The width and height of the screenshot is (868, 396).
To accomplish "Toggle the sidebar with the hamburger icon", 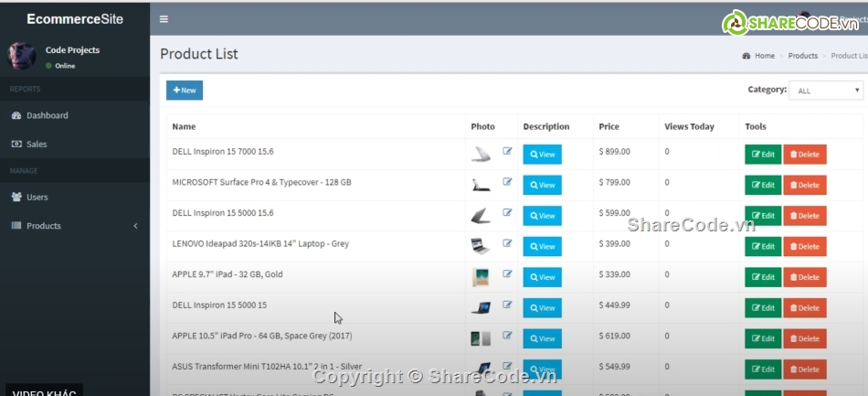I will 164,19.
